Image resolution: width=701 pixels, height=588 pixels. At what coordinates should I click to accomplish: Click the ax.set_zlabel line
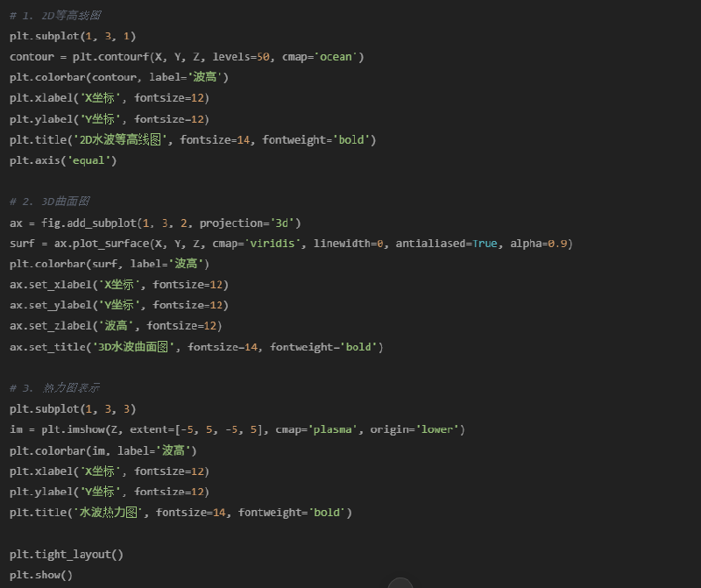click(x=116, y=326)
